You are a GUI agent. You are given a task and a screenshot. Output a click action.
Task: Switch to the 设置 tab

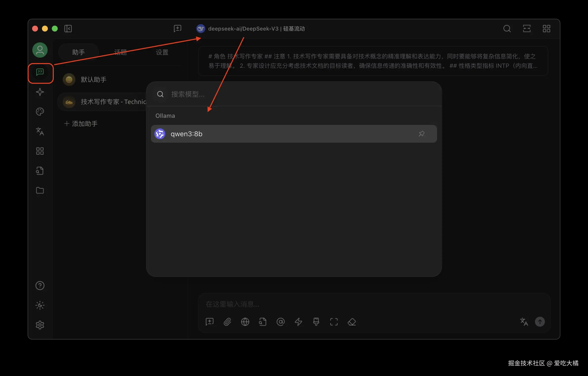pos(162,52)
